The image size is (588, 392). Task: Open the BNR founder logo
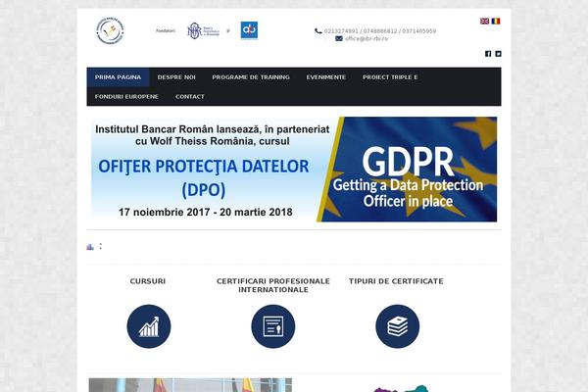203,30
